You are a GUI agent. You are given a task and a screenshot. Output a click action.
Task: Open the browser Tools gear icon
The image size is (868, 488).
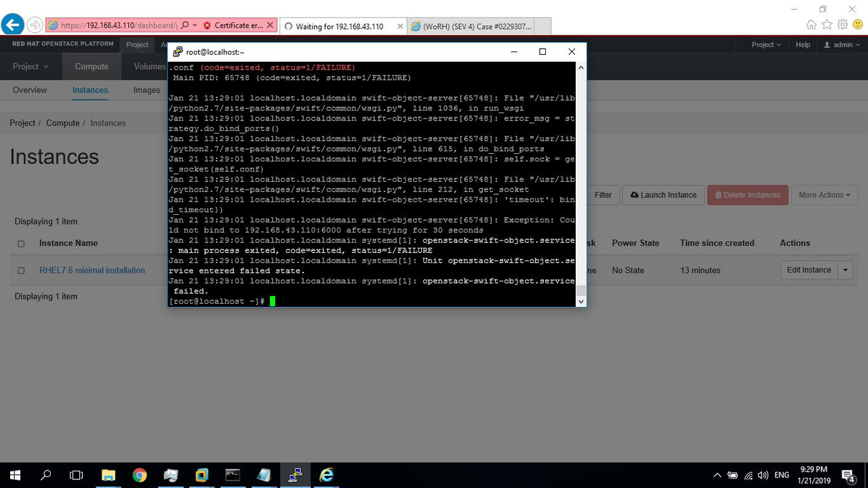842,25
